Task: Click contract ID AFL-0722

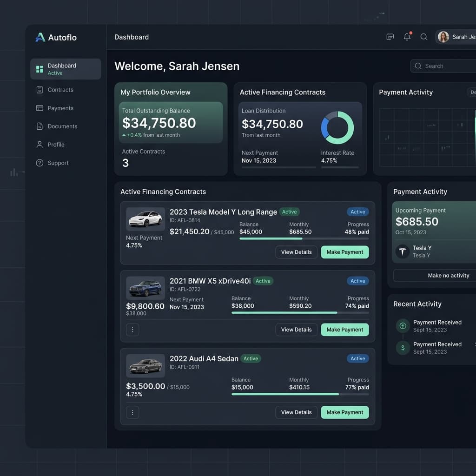Action: click(185, 289)
